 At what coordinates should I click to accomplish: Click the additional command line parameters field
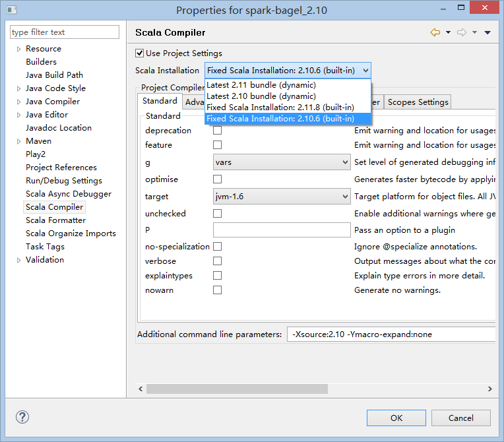pos(391,334)
